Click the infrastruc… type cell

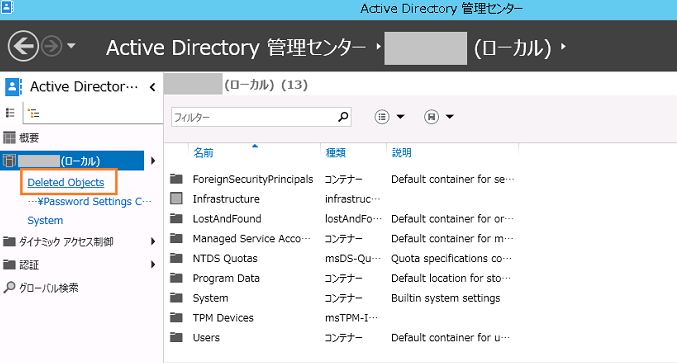(x=353, y=199)
